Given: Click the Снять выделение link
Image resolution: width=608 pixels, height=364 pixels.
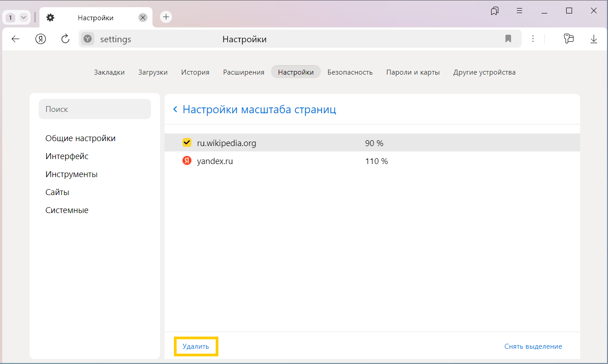Looking at the screenshot, I should coord(533,346).
